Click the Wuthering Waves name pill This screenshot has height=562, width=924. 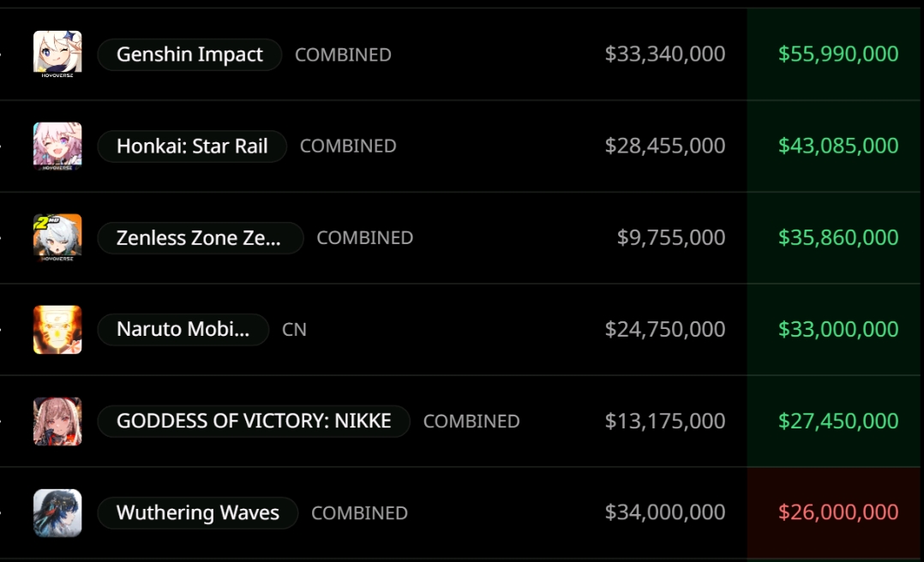point(197,512)
